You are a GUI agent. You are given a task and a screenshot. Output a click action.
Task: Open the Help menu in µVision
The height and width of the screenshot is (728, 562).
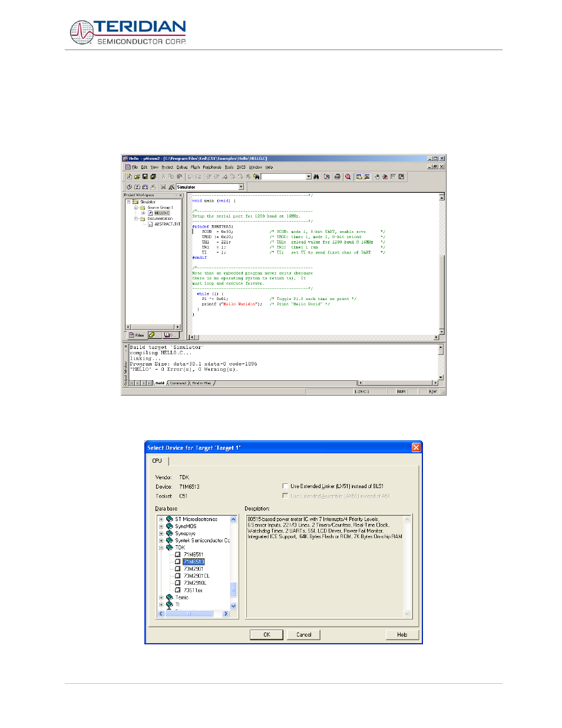269,167
